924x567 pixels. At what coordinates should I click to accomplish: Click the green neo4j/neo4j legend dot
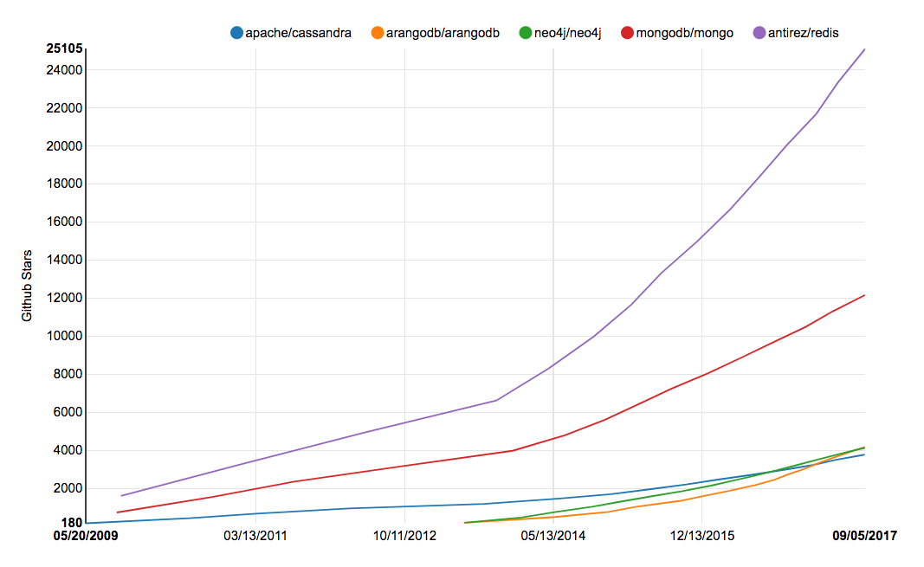pyautogui.click(x=525, y=33)
